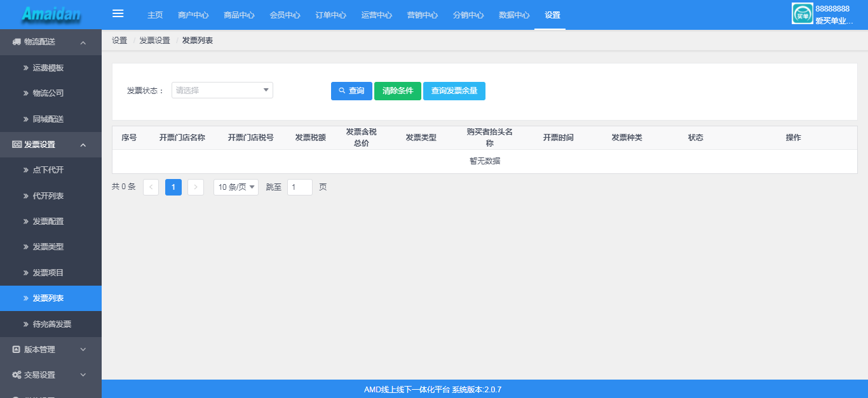868x398 pixels.
Task: Click the Amaidan logo
Action: pyautogui.click(x=51, y=14)
